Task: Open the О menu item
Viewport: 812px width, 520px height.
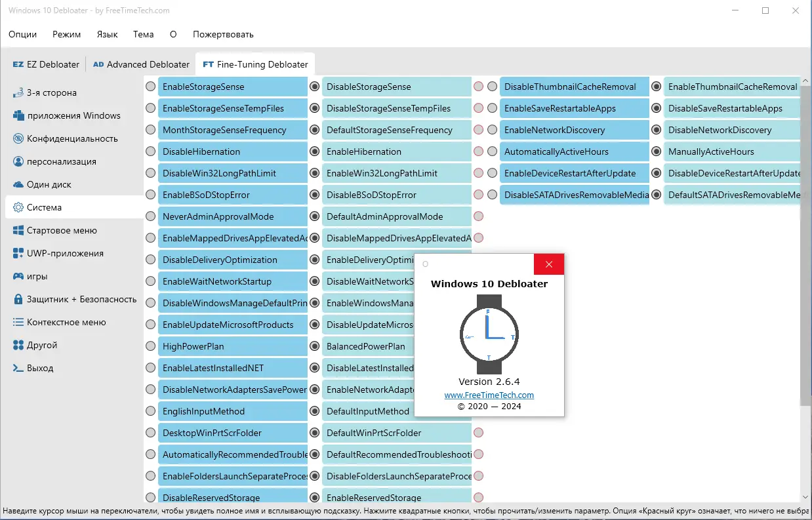Action: [173, 34]
